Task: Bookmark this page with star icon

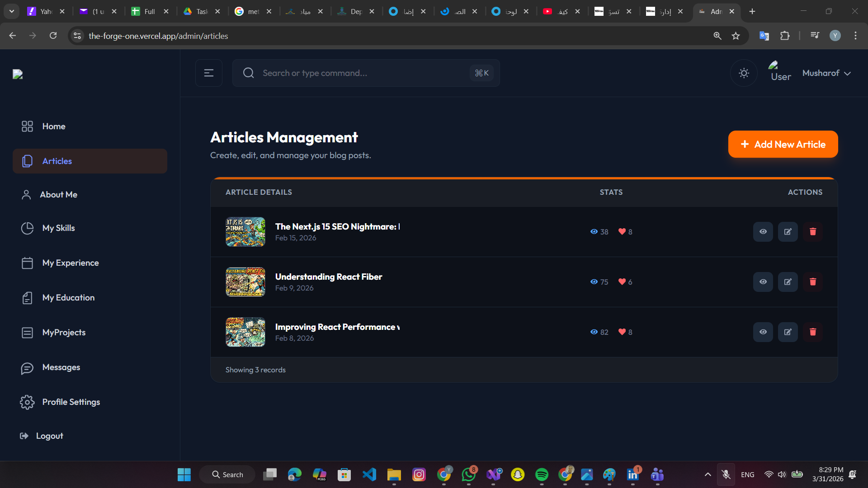Action: tap(736, 36)
